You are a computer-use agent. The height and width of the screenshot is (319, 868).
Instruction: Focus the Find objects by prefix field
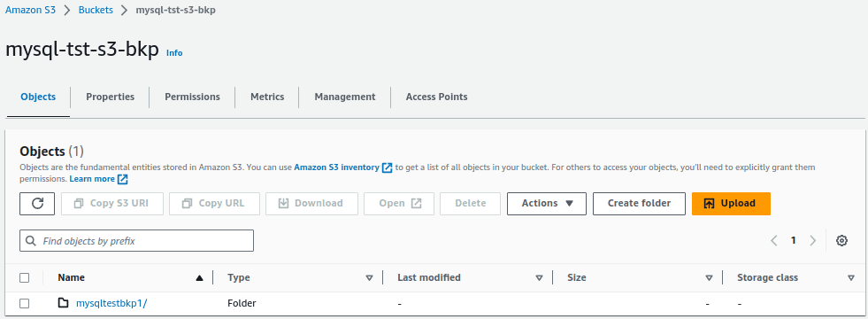point(137,241)
